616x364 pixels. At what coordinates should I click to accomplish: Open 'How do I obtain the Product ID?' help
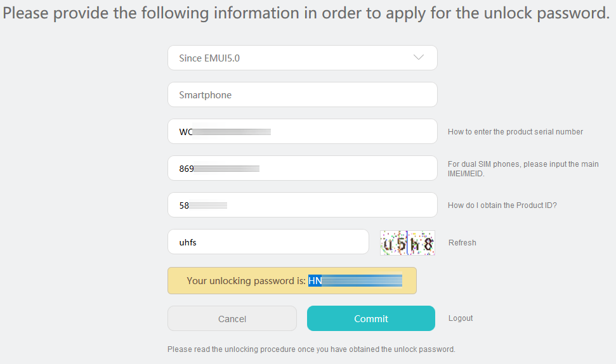pos(502,205)
